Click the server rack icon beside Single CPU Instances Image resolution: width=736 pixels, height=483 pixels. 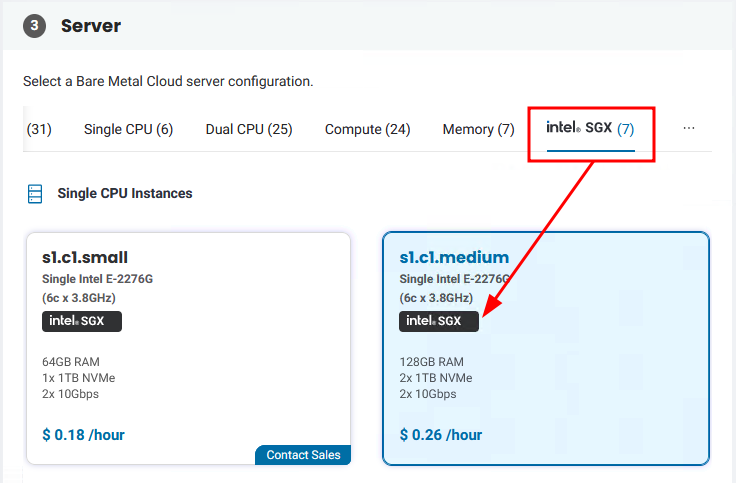point(35,193)
